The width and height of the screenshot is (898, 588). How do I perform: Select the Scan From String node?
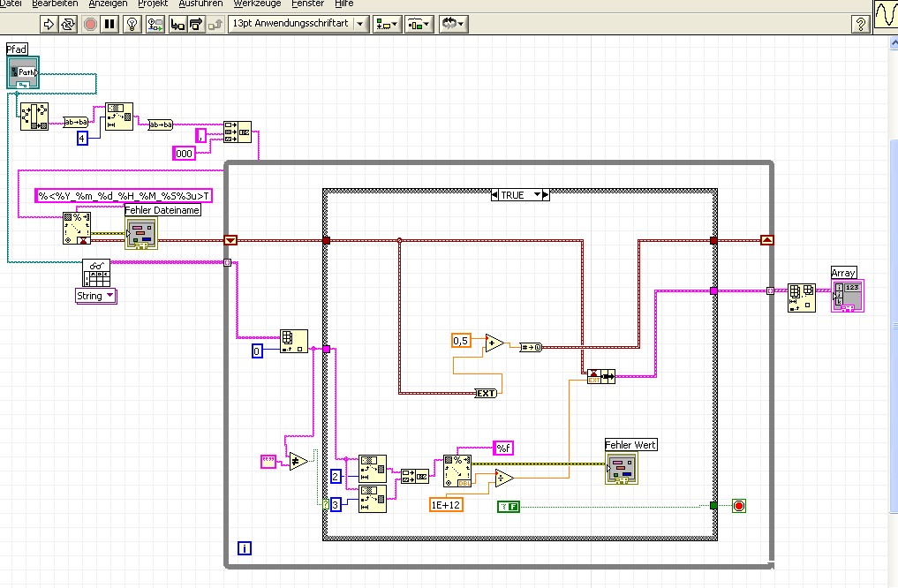click(x=457, y=471)
